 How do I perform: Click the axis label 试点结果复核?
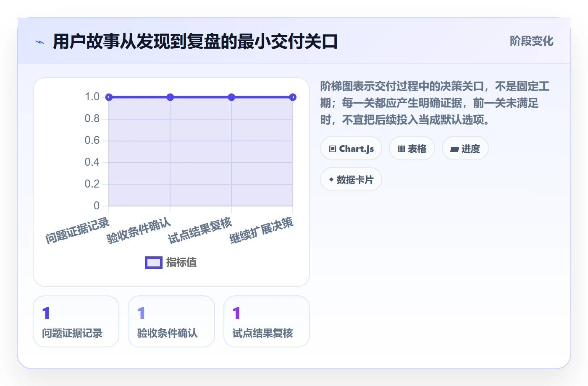pyautogui.click(x=200, y=230)
